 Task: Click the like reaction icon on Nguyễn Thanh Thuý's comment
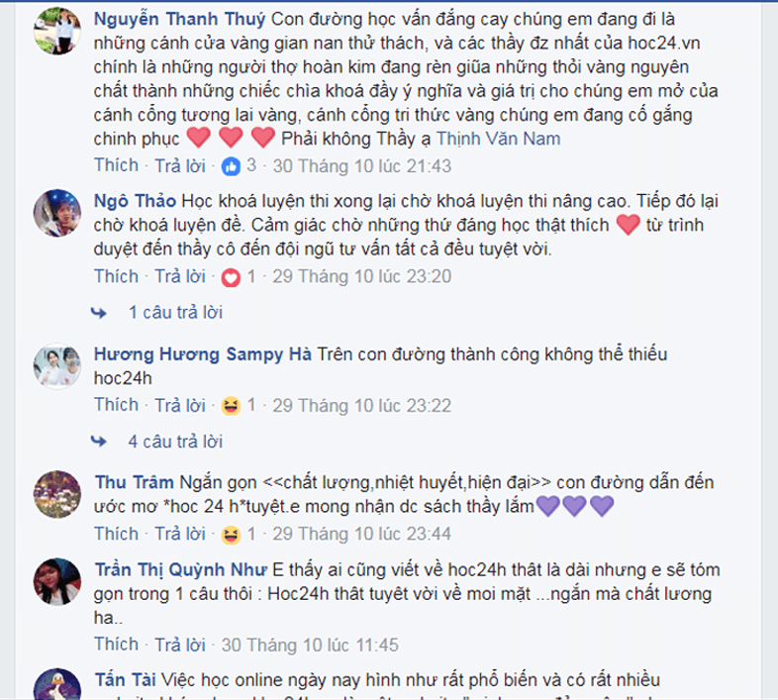click(231, 166)
